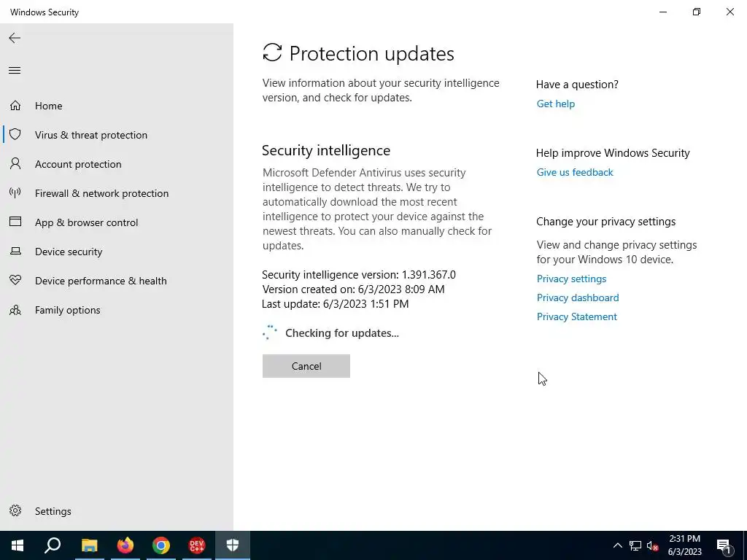Click the Family options people icon
The width and height of the screenshot is (747, 560).
(x=15, y=310)
